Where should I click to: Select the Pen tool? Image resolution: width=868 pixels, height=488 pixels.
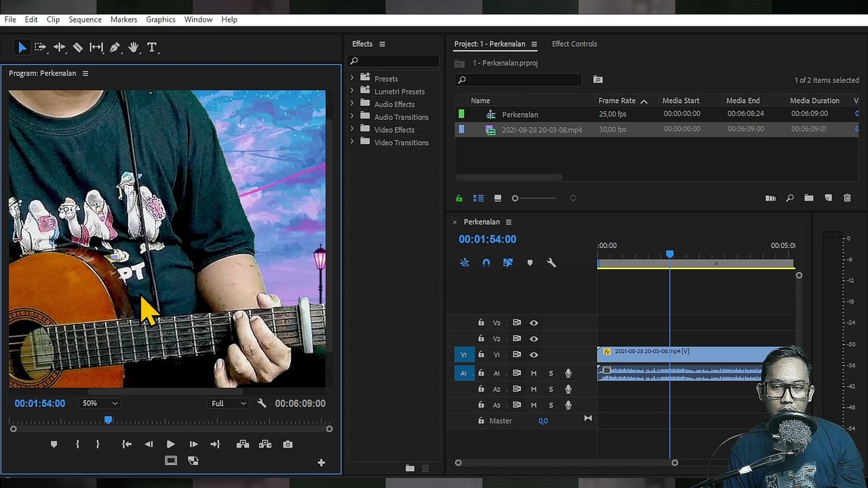[x=115, y=47]
